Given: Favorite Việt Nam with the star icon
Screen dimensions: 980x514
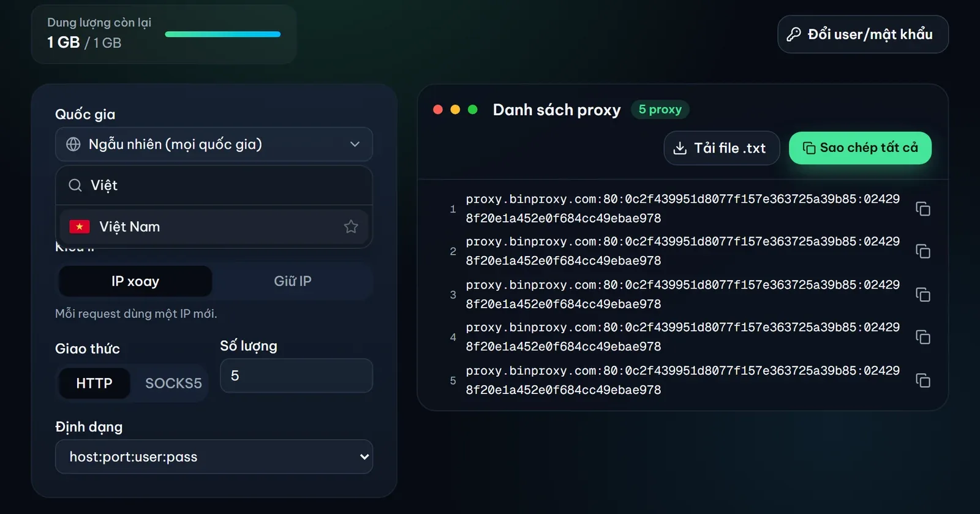Looking at the screenshot, I should tap(351, 227).
